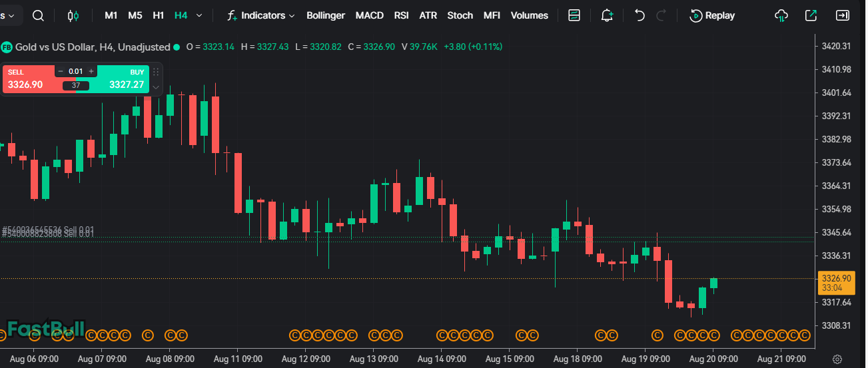Viewport: 868px width, 368px height.
Task: Switch to M1 timeframe
Action: click(x=111, y=15)
